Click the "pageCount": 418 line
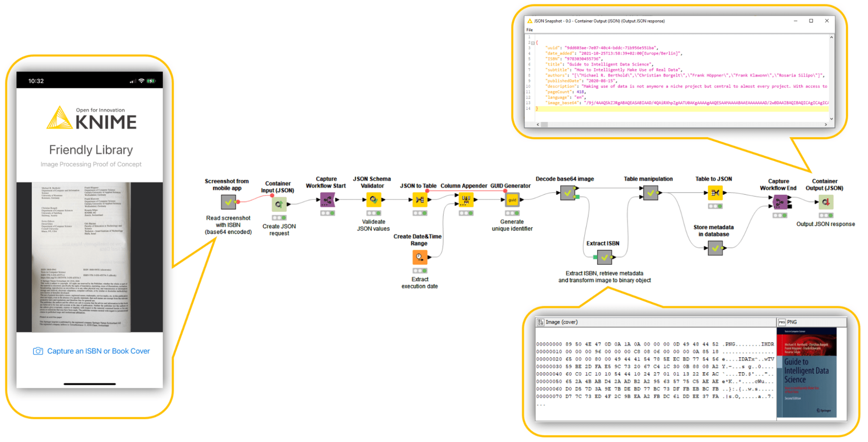The width and height of the screenshot is (868, 442). [x=566, y=92]
